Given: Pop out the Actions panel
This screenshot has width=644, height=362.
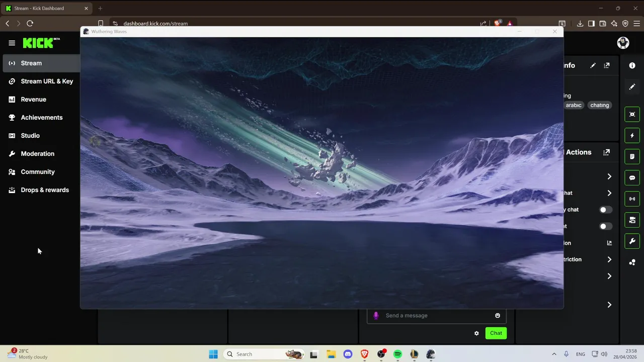Looking at the screenshot, I should pos(607,152).
